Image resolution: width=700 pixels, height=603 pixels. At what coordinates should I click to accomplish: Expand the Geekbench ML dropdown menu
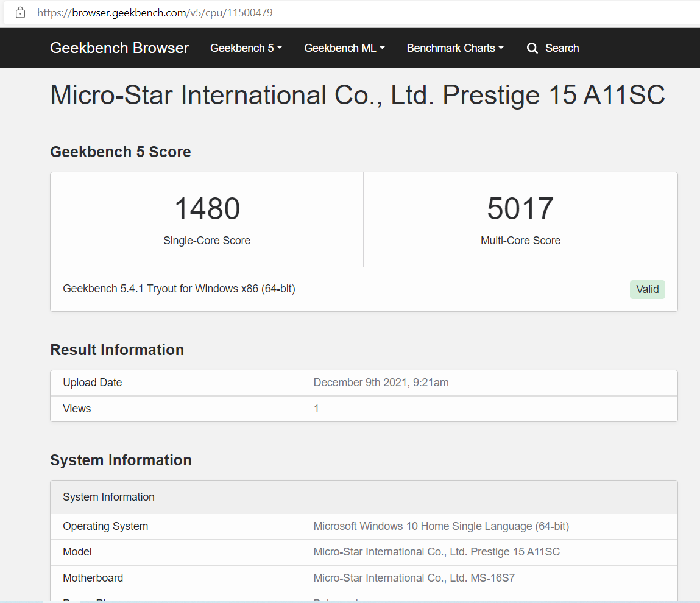pyautogui.click(x=345, y=48)
